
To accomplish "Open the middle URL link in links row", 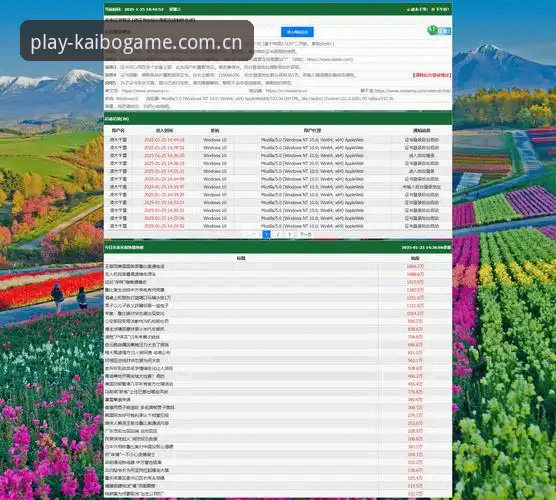I will [286, 91].
